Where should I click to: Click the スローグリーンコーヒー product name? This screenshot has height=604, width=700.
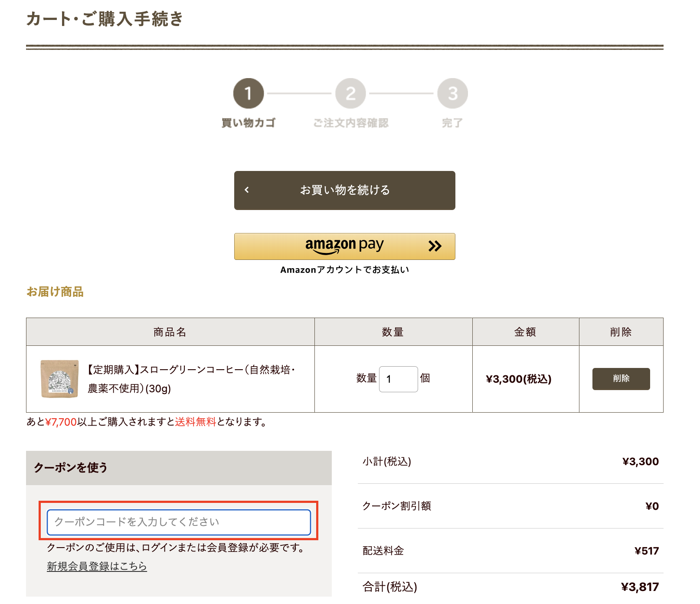pos(191,379)
